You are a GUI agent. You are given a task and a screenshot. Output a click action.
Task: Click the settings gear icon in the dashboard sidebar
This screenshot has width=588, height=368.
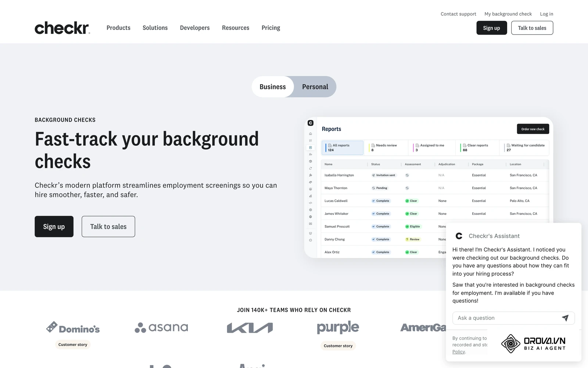pyautogui.click(x=311, y=210)
